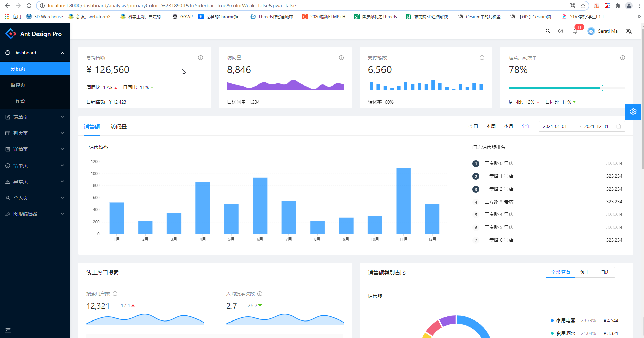Expand the 列表页 menu

[35, 133]
